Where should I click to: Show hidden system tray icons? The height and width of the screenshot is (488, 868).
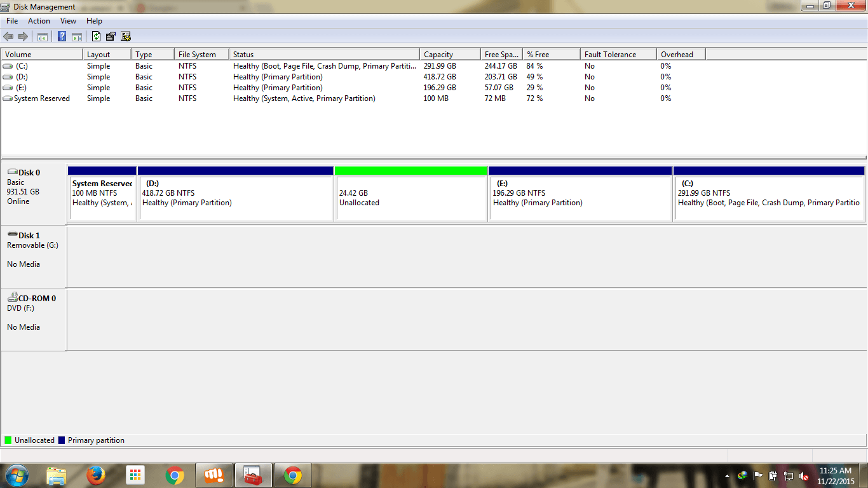pos(727,475)
